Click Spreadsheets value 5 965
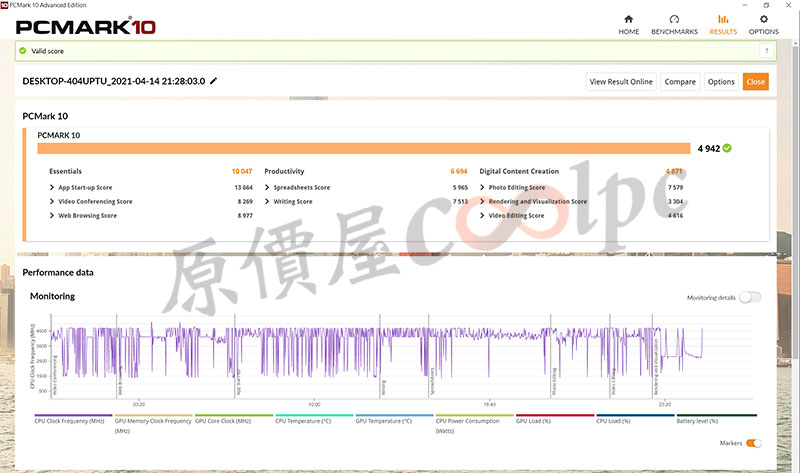This screenshot has height=473, width=800. (460, 187)
